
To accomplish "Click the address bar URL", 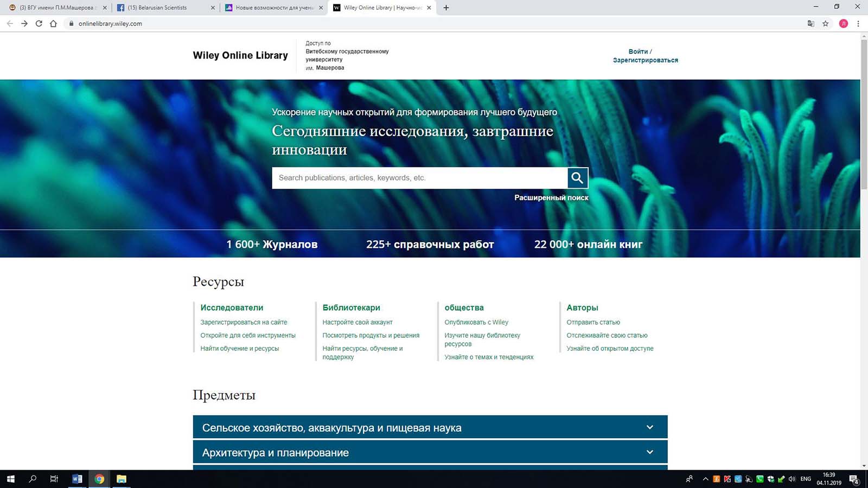I will 110,23.
